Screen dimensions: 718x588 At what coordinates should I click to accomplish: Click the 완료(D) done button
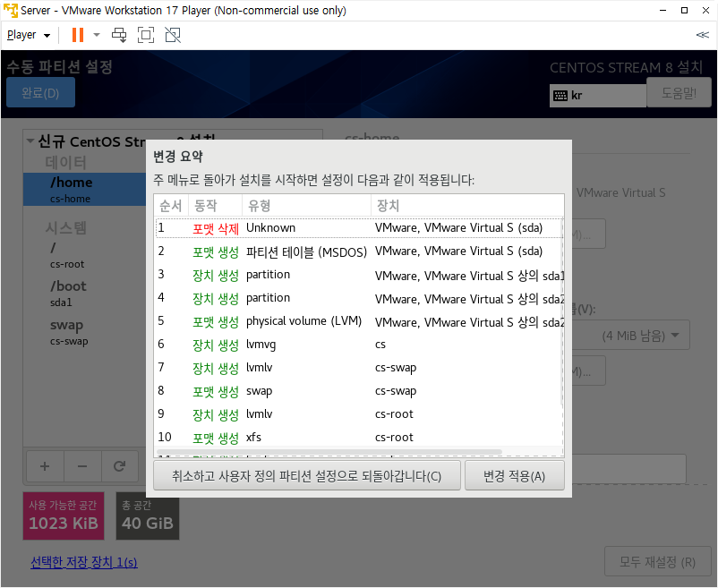point(41,92)
